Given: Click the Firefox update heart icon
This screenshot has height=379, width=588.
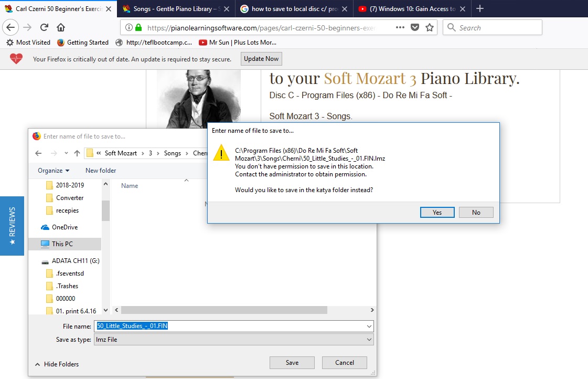Looking at the screenshot, I should (x=16, y=59).
